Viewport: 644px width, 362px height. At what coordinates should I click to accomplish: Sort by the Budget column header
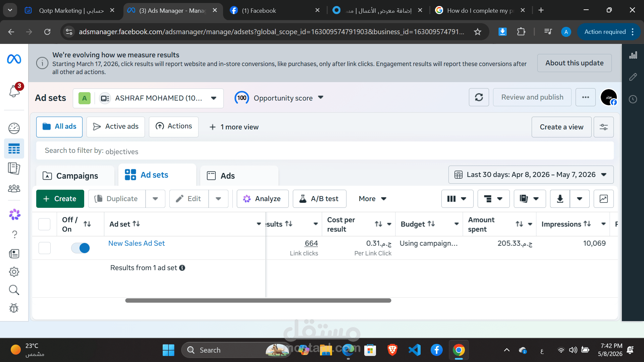418,224
